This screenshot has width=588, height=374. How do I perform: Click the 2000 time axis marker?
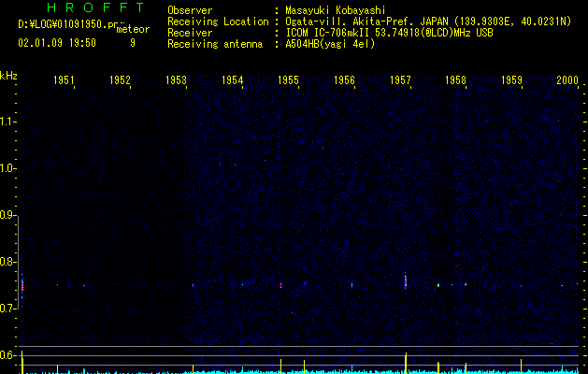click(567, 79)
